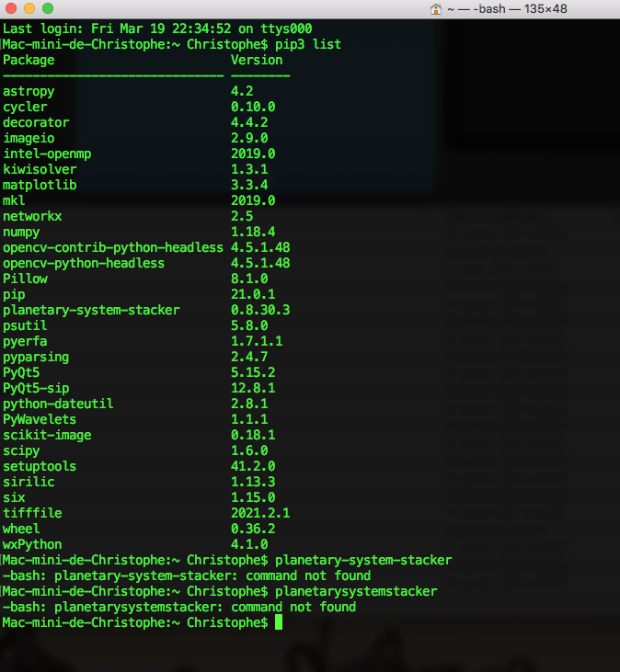Click version '0.18.1' of scikit-image
This screenshot has width=620, height=672.
tap(253, 435)
